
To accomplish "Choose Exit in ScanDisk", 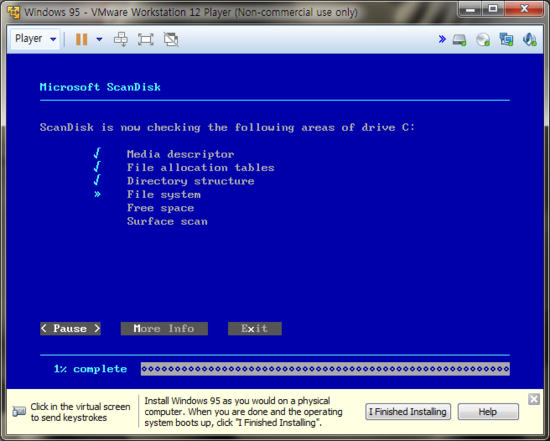I will [255, 329].
